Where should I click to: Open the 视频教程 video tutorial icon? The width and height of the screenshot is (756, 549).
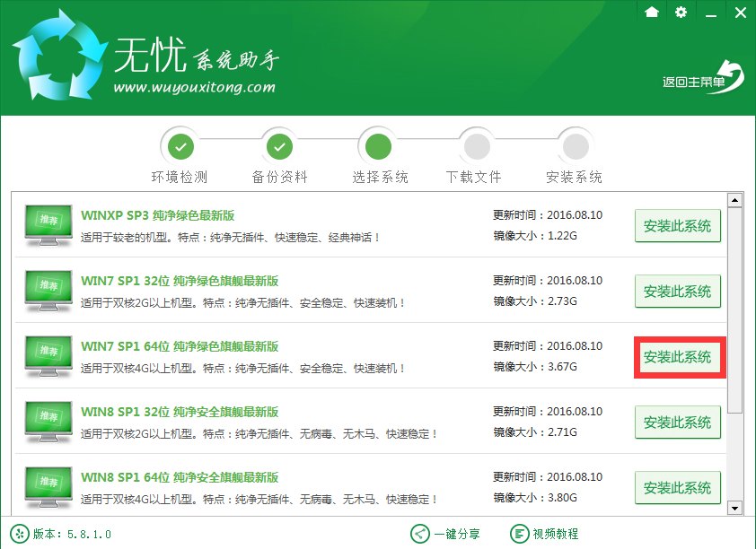coord(520,534)
